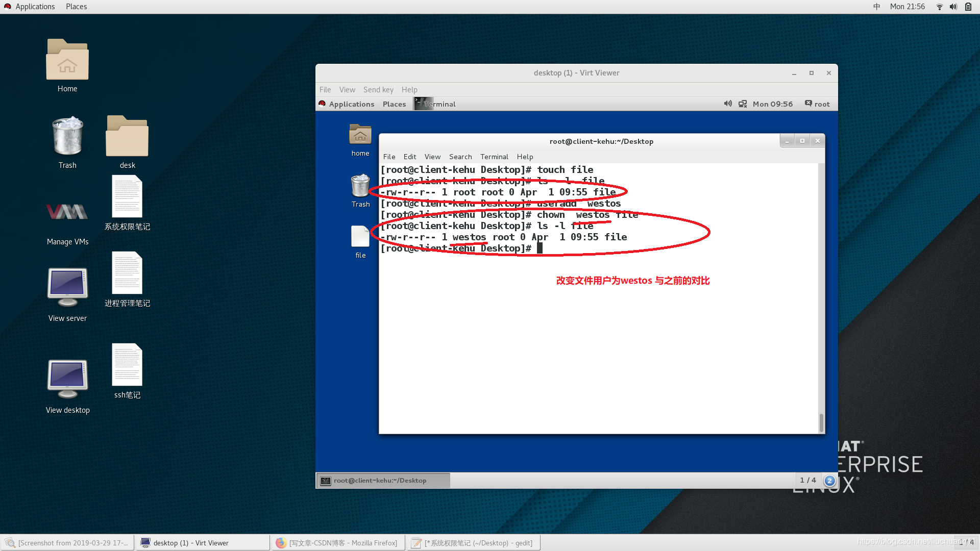Minimize the terminal window
The height and width of the screenshot is (551, 980).
787,141
